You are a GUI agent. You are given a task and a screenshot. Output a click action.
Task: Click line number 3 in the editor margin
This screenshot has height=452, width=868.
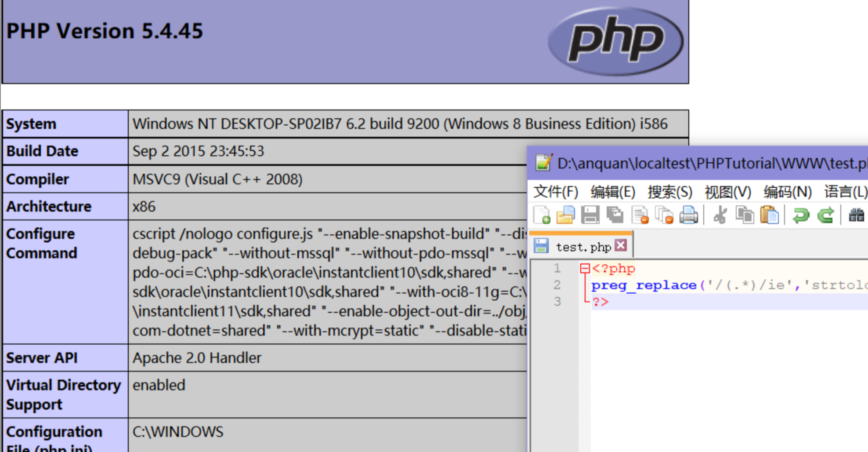pos(557,302)
